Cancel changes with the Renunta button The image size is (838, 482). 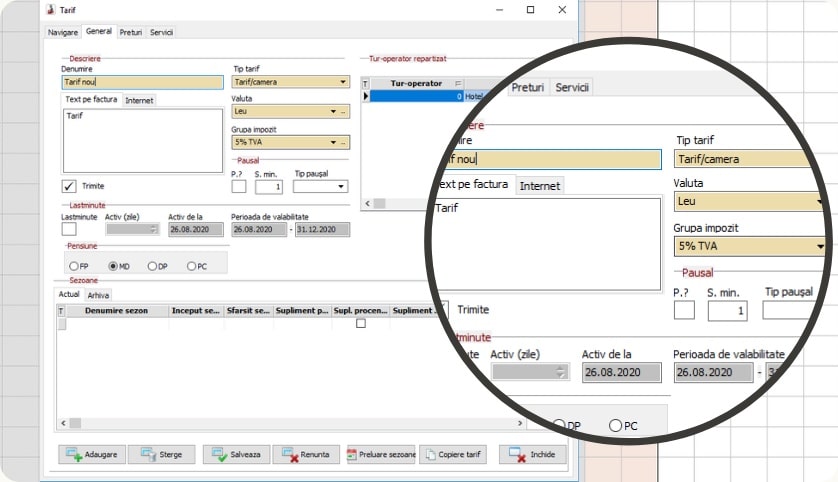point(306,454)
